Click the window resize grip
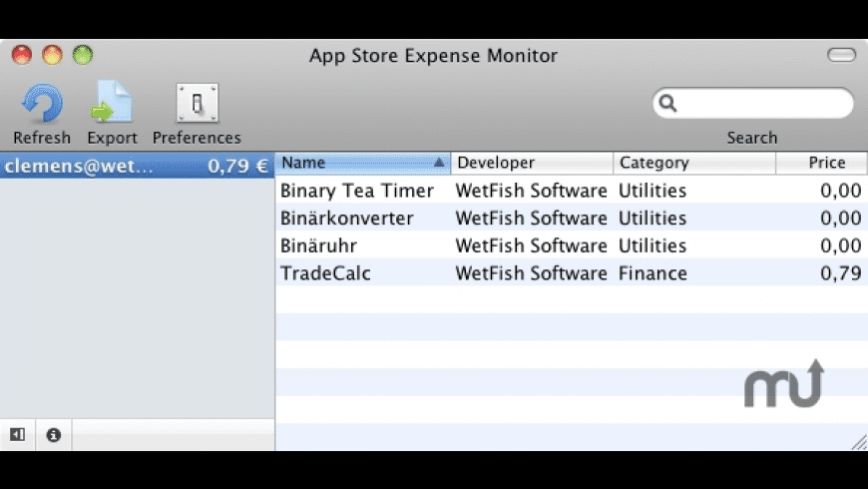The width and height of the screenshot is (868, 489). point(859,442)
